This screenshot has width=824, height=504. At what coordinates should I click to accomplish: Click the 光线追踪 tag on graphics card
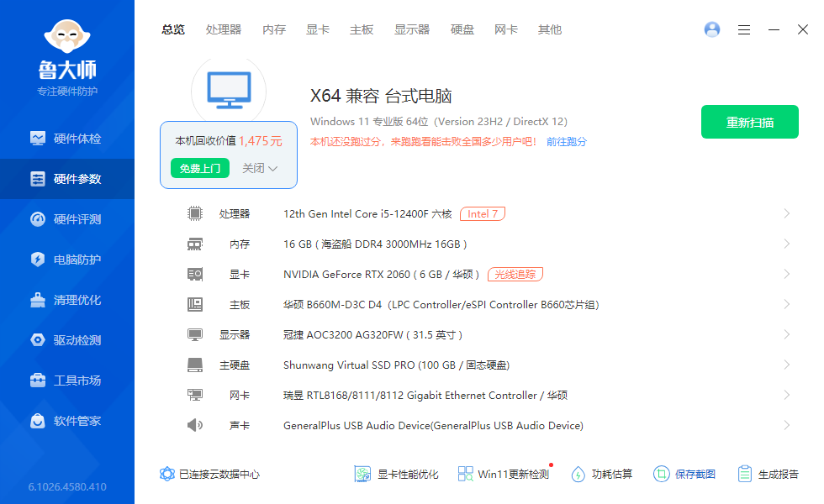515,275
